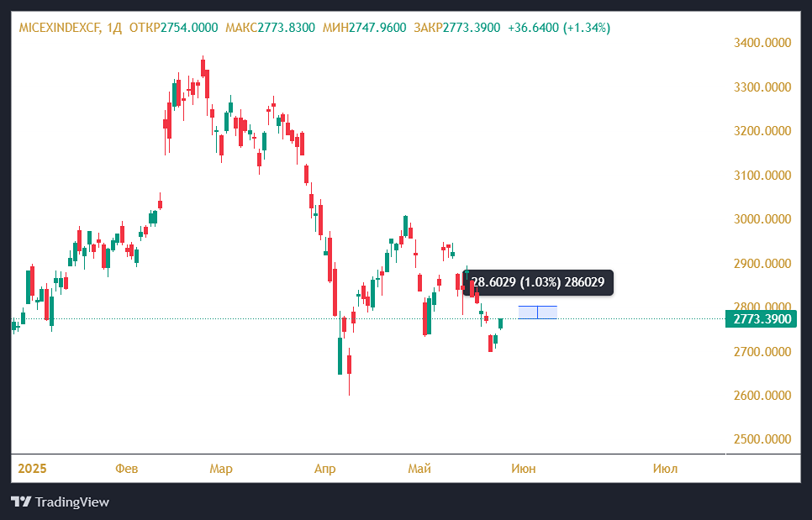This screenshot has height=520, width=812.
Task: Click the 3400.0000 price scale label
Action: pos(765,43)
